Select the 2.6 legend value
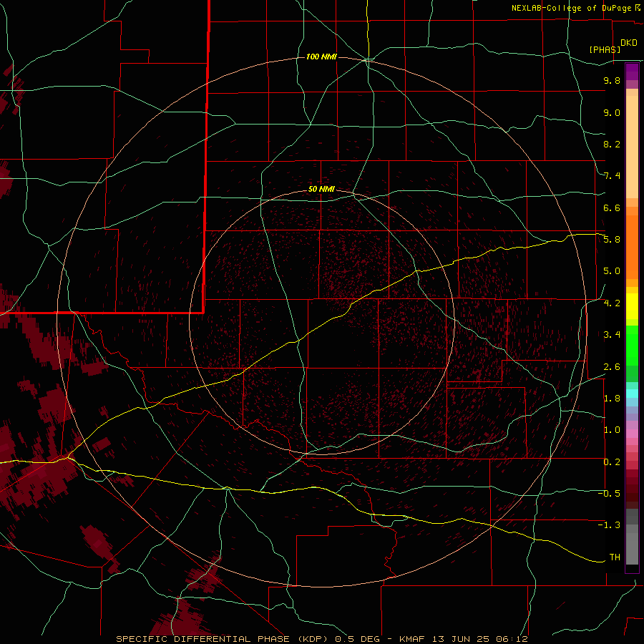The height and width of the screenshot is (644, 644). (x=612, y=367)
